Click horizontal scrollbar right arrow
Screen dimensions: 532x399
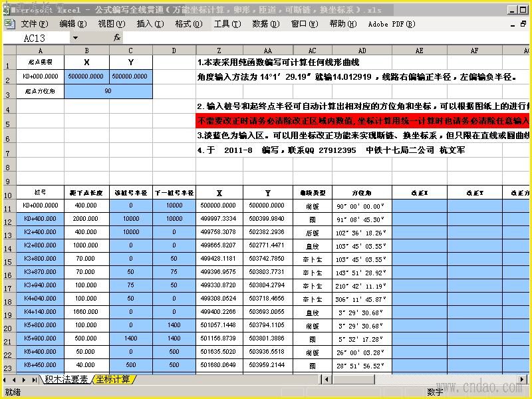click(x=523, y=379)
